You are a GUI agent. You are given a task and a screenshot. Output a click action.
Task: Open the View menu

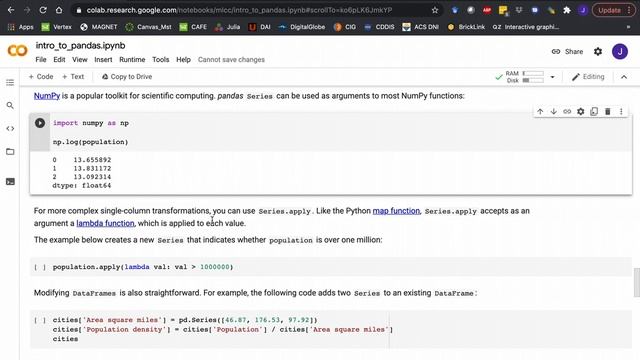click(x=80, y=60)
